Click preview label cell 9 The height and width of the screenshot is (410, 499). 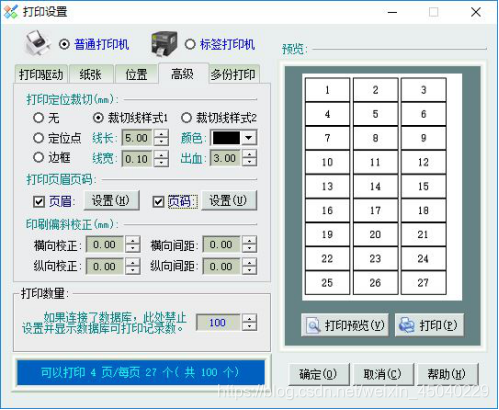pyautogui.click(x=423, y=138)
